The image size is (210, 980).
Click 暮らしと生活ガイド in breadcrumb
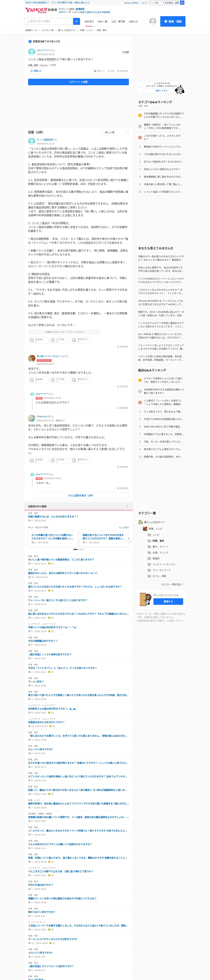point(67,30)
